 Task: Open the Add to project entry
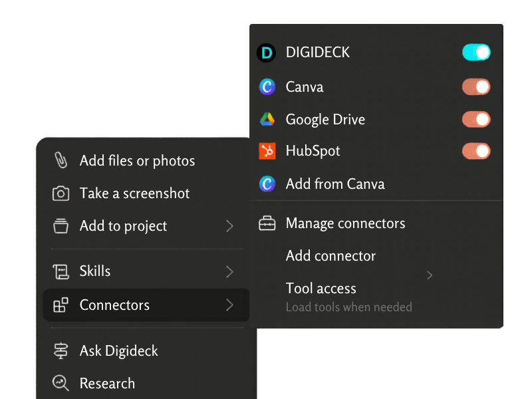coord(146,226)
